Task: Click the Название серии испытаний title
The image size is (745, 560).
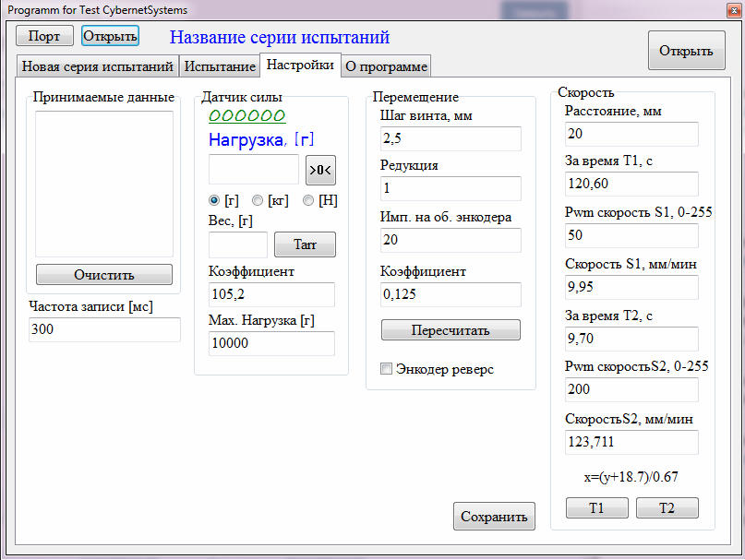Action: click(280, 37)
